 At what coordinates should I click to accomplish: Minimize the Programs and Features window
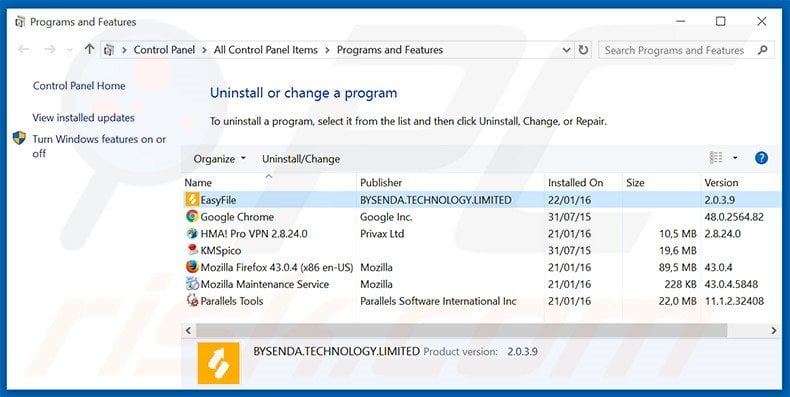[681, 21]
